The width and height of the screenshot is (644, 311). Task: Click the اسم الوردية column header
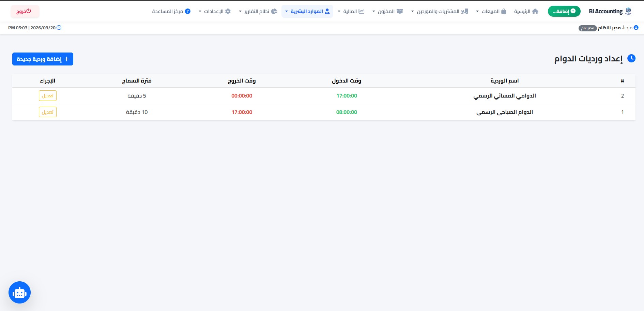(x=504, y=81)
